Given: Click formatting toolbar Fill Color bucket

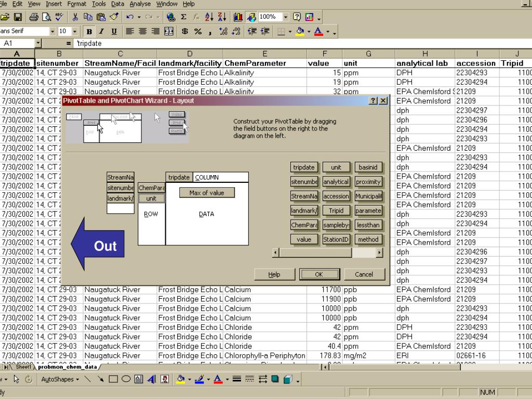Looking at the screenshot, I should [x=300, y=32].
